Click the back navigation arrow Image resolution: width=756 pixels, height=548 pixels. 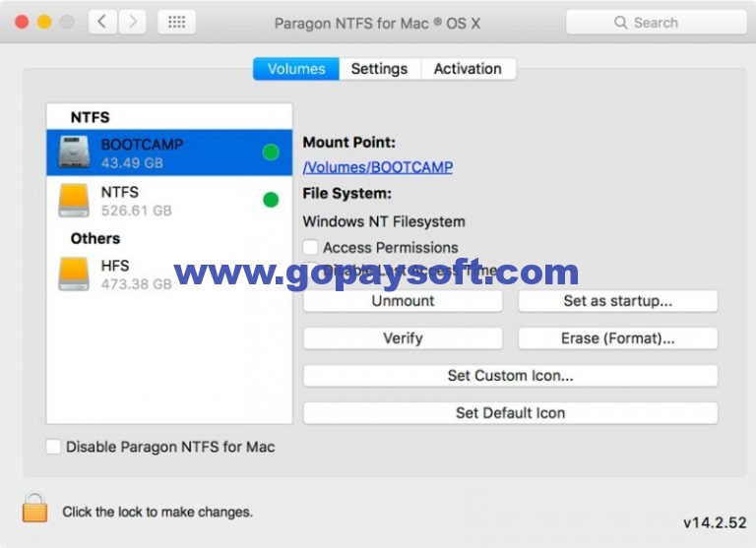click(102, 22)
